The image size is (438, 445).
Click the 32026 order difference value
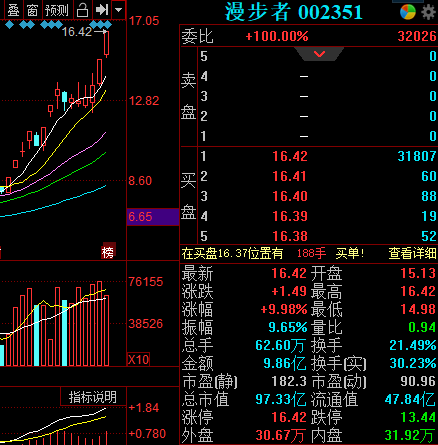click(417, 36)
